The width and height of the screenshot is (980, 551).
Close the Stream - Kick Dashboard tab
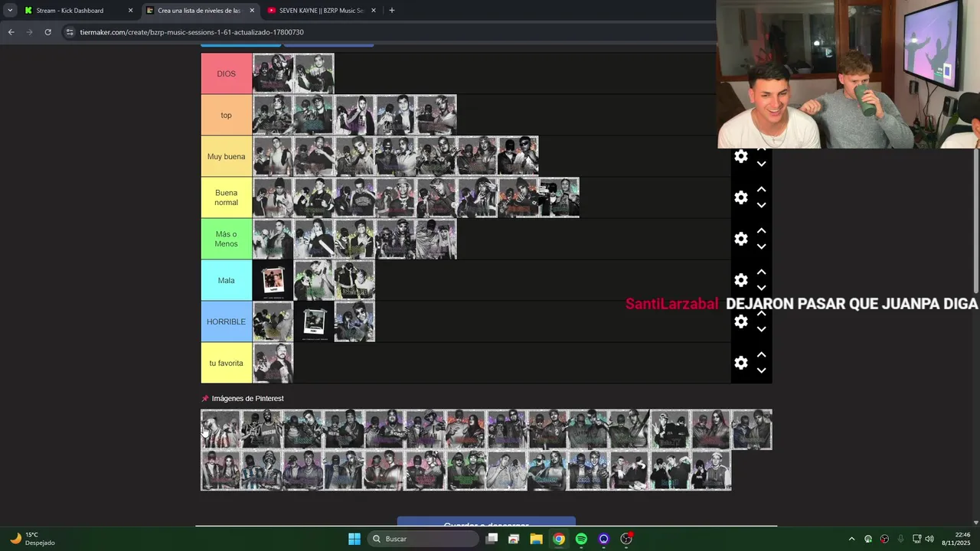click(130, 11)
